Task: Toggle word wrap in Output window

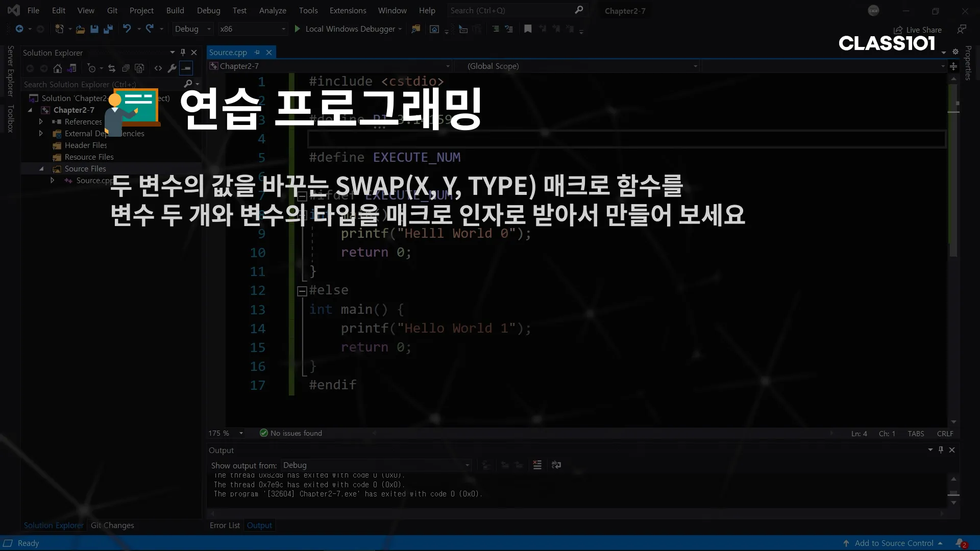Action: pyautogui.click(x=556, y=465)
